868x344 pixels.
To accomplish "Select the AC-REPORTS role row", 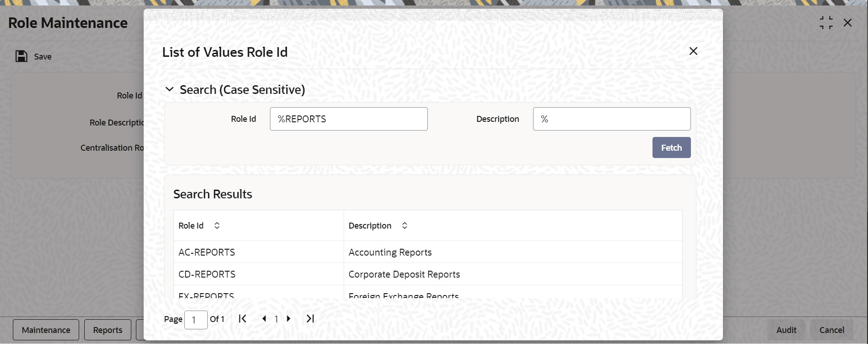I will click(x=428, y=252).
